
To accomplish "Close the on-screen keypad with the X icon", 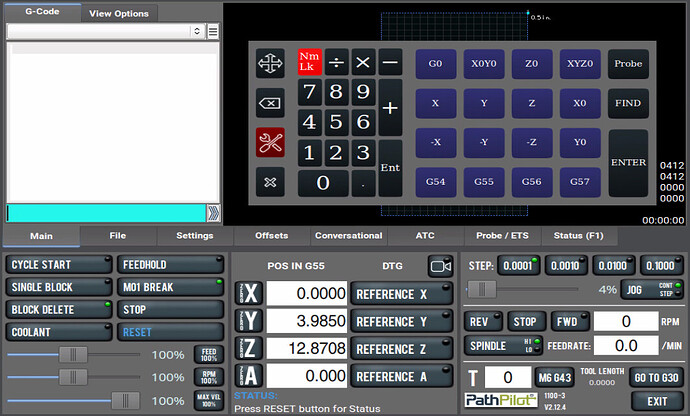I will click(270, 182).
